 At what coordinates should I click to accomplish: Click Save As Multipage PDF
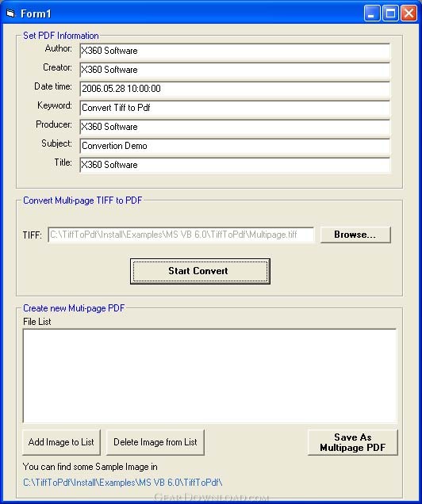click(352, 442)
